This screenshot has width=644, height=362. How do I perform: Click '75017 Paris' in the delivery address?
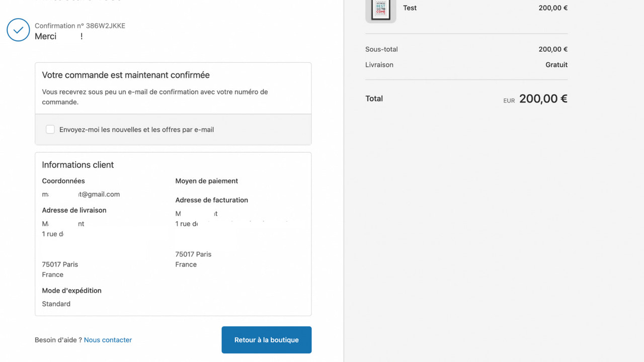60,264
